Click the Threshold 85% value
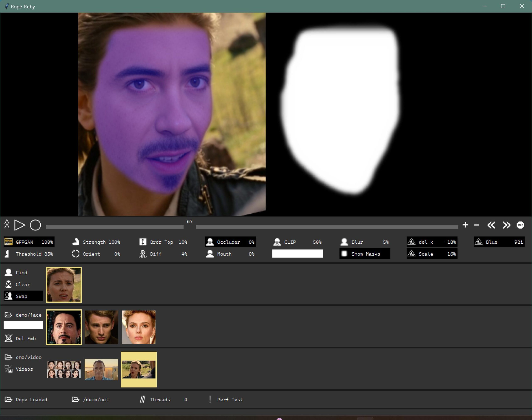This screenshot has height=420, width=532. pos(48,254)
